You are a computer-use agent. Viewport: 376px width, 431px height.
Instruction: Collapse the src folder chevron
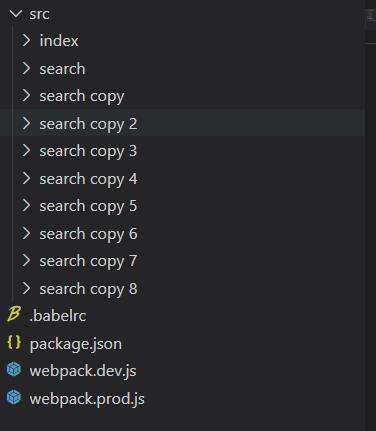[16, 14]
